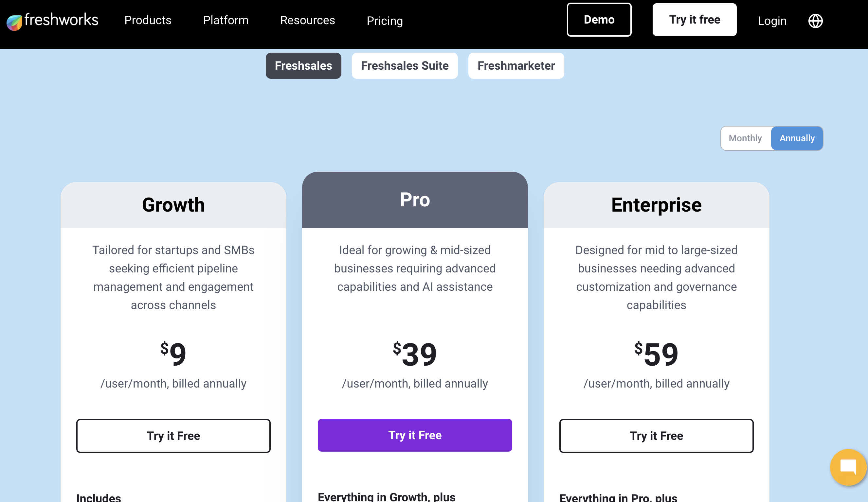This screenshot has width=868, height=502.
Task: Open the Products menu
Action: (148, 20)
